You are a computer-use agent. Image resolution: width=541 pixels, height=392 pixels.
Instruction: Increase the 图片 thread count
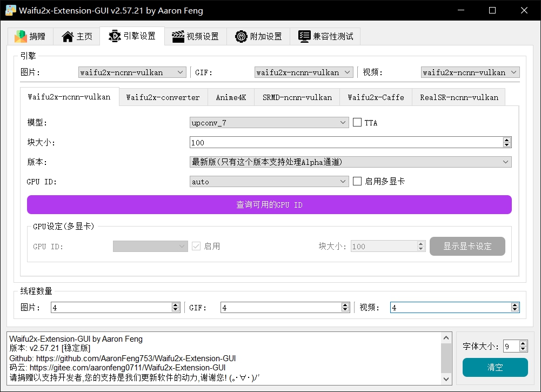175,305
